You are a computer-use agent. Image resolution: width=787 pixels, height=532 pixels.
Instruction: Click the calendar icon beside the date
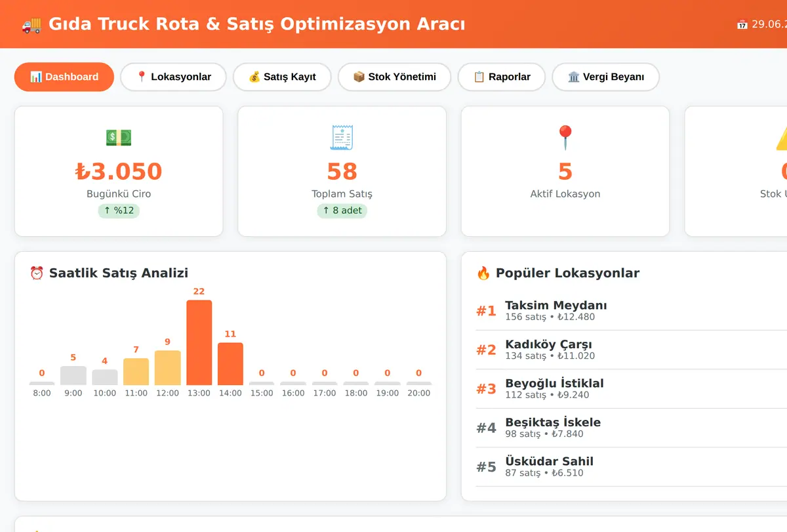tap(742, 24)
